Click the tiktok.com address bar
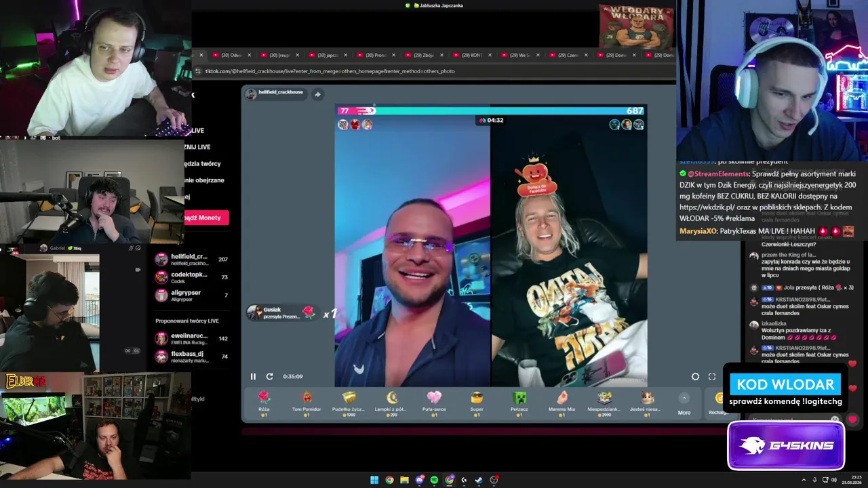The height and width of the screenshot is (488, 868). pos(434,71)
